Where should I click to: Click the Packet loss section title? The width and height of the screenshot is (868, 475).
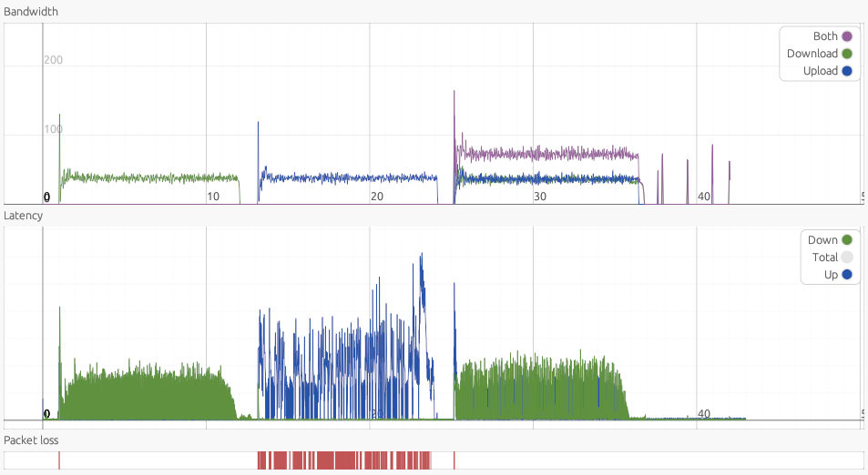pos(31,440)
